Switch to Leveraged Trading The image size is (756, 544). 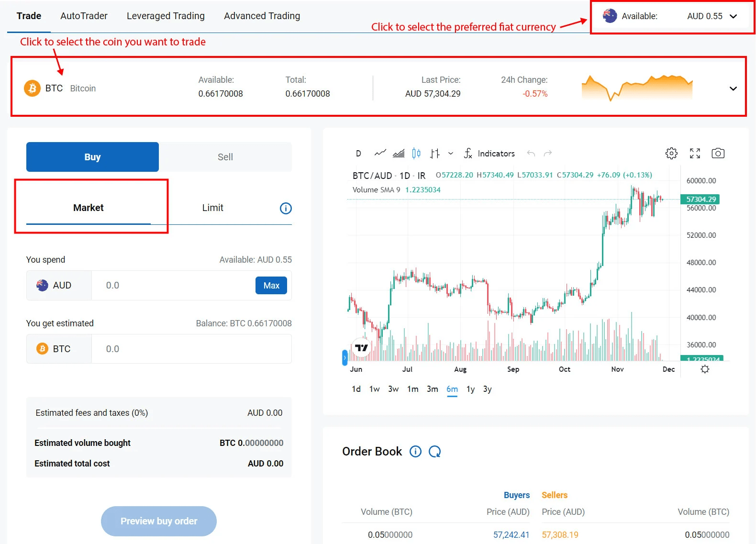pyautogui.click(x=166, y=15)
